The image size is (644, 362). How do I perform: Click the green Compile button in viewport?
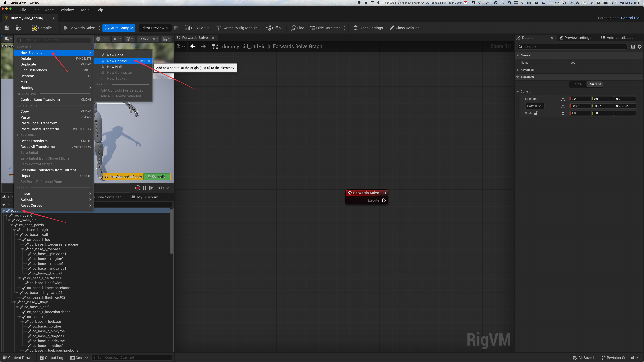[x=157, y=177]
